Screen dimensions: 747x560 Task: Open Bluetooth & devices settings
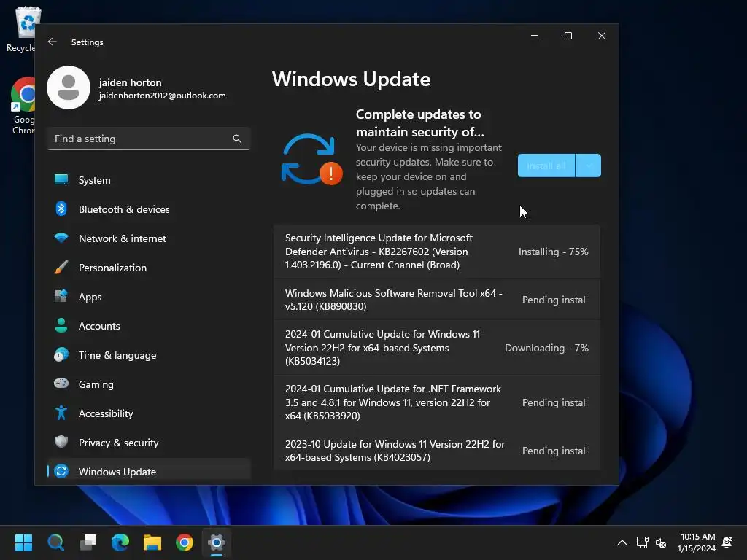pos(149,209)
